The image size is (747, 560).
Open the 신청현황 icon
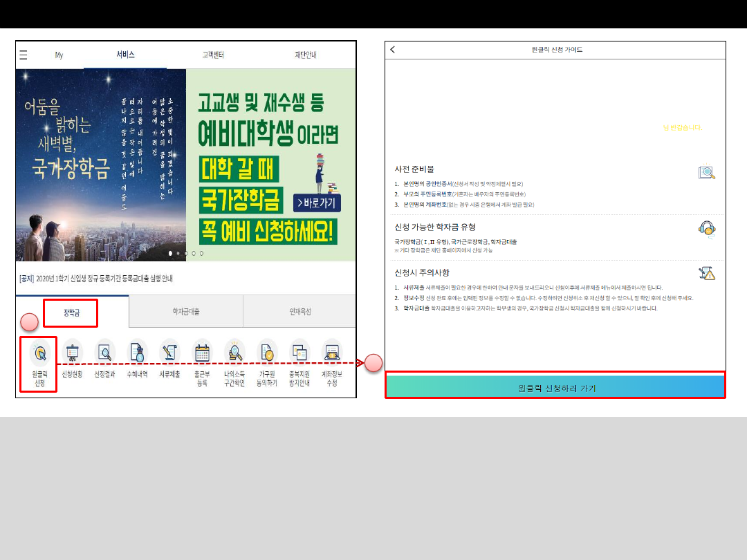(73, 353)
